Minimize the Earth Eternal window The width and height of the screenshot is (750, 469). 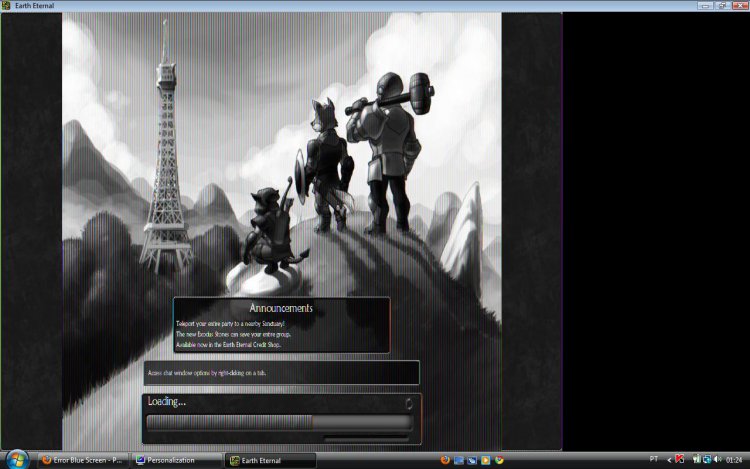point(706,5)
